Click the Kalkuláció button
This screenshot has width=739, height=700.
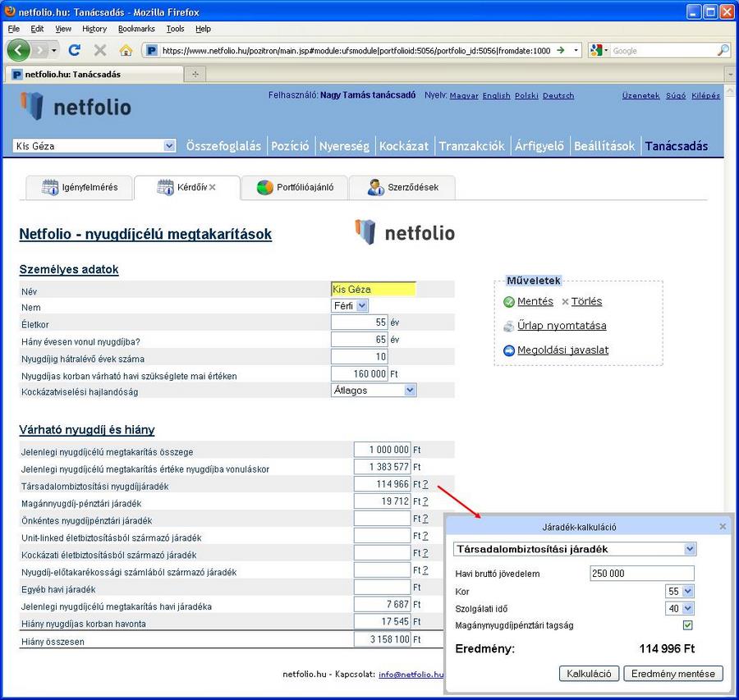(x=589, y=674)
